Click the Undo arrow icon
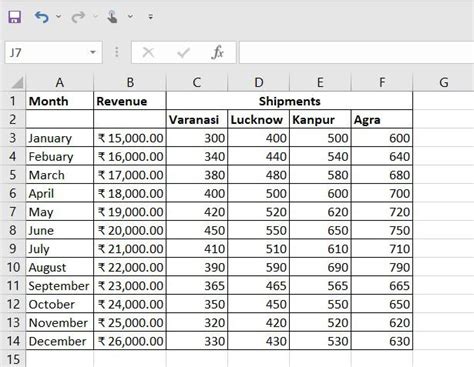474x367 pixels. tap(42, 17)
